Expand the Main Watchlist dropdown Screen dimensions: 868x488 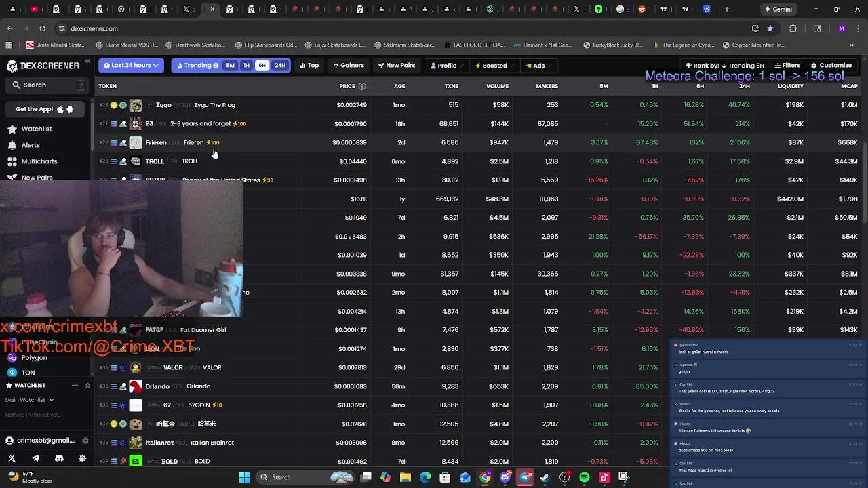pos(30,400)
